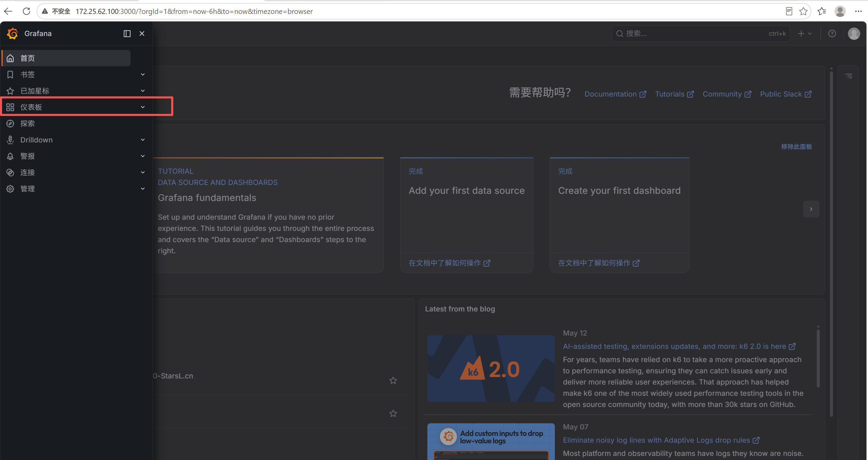
Task: Show next setup cards with right arrow
Action: pyautogui.click(x=811, y=209)
